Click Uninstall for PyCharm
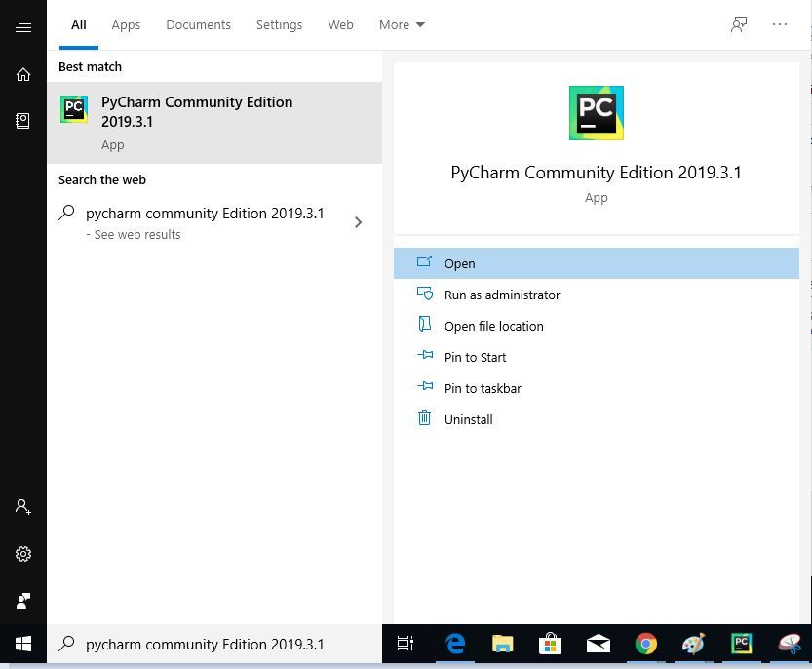This screenshot has height=669, width=812. (x=596, y=418)
